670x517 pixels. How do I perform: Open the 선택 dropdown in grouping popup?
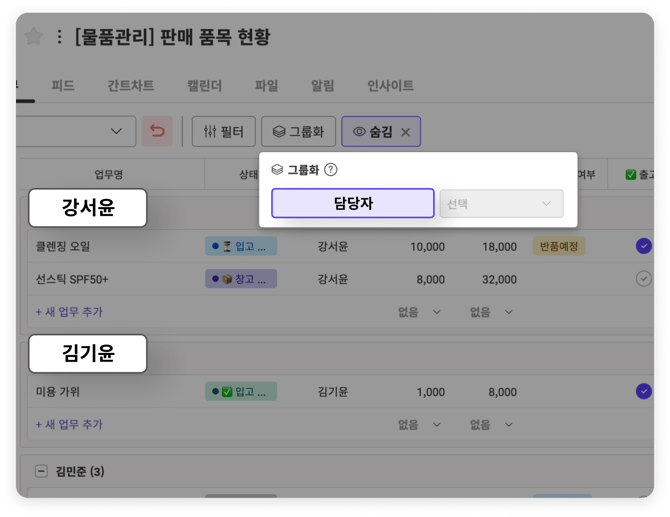coord(501,204)
